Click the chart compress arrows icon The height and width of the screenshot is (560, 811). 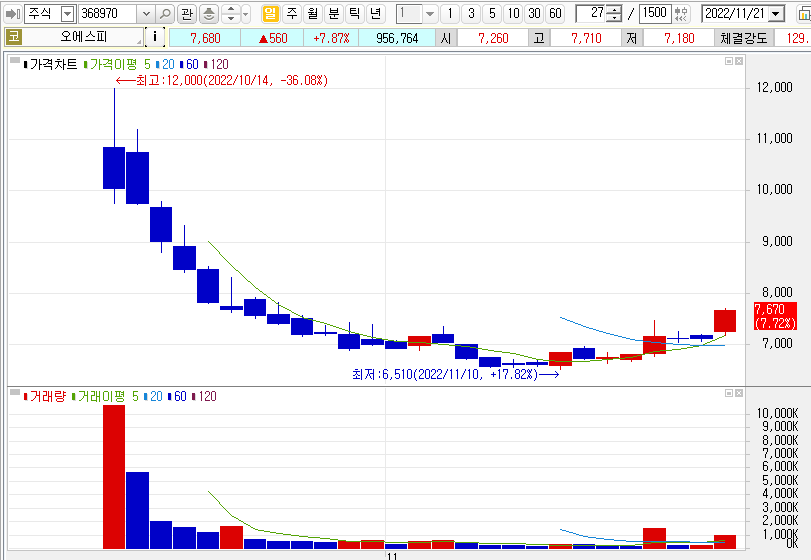tap(681, 14)
